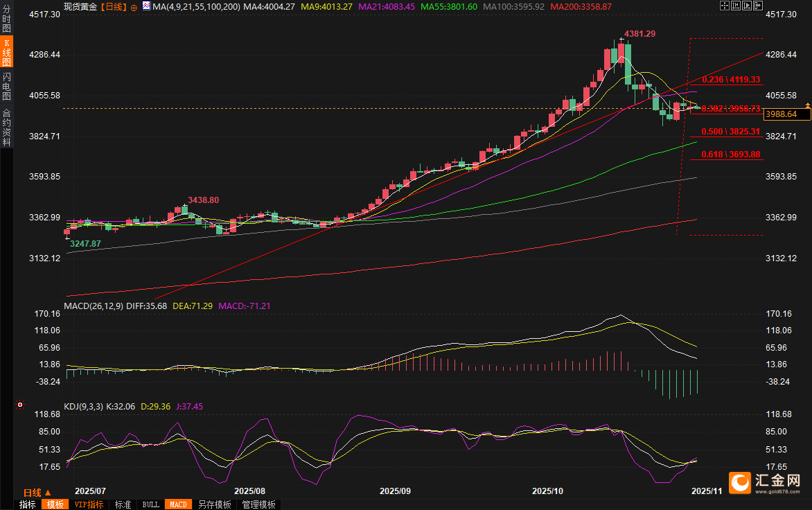Viewport: 812px width, 510px height.
Task: Open the 【日线】 period label in the chart title
Action: click(x=113, y=6)
